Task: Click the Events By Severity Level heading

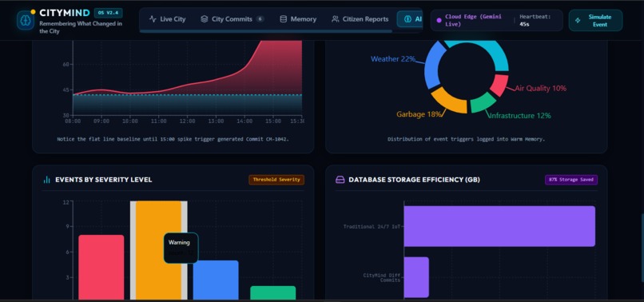Action: 104,180
